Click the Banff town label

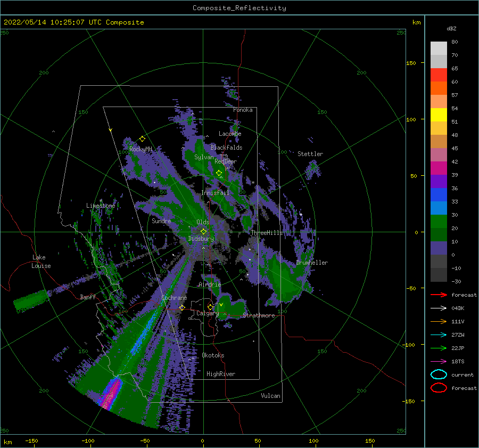pyautogui.click(x=88, y=297)
